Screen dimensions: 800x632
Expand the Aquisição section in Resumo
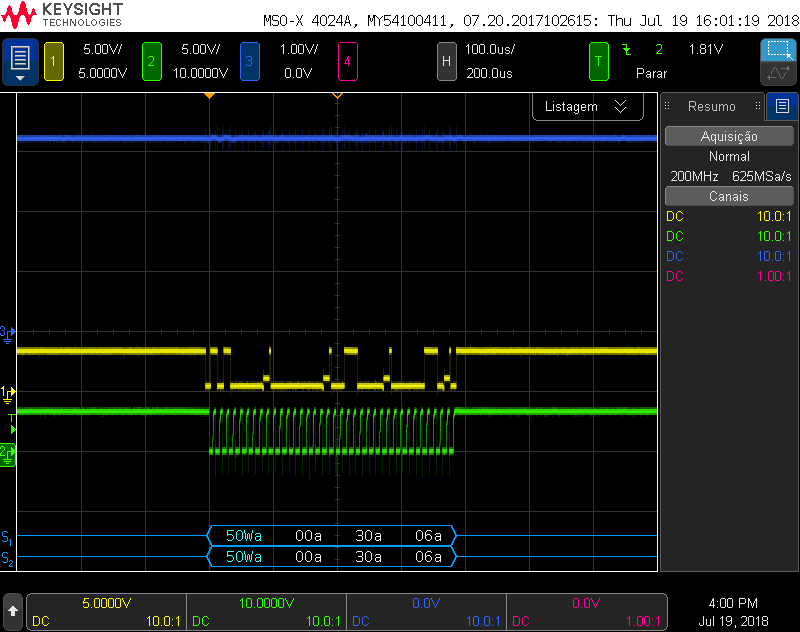728,135
